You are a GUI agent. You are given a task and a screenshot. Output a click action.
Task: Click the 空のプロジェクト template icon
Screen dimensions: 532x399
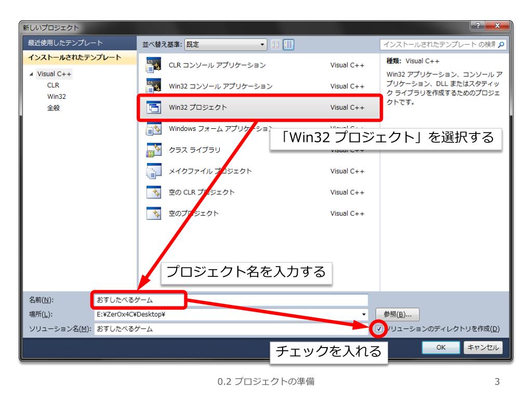point(153,214)
